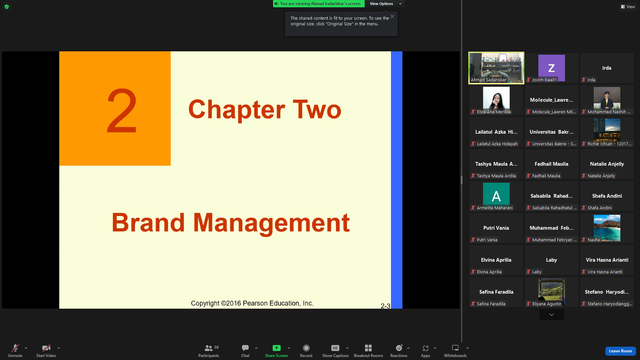Select the irda participant tile
The image size is (640, 360).
point(607,68)
